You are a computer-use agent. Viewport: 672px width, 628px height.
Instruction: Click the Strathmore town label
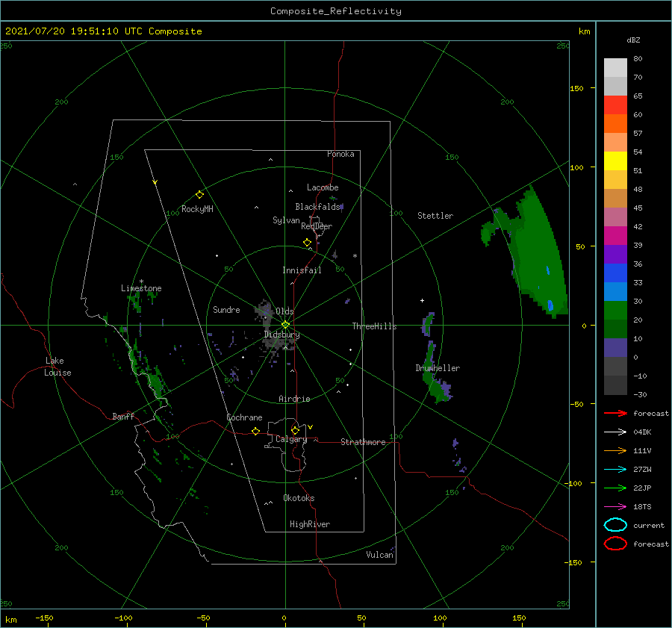363,442
